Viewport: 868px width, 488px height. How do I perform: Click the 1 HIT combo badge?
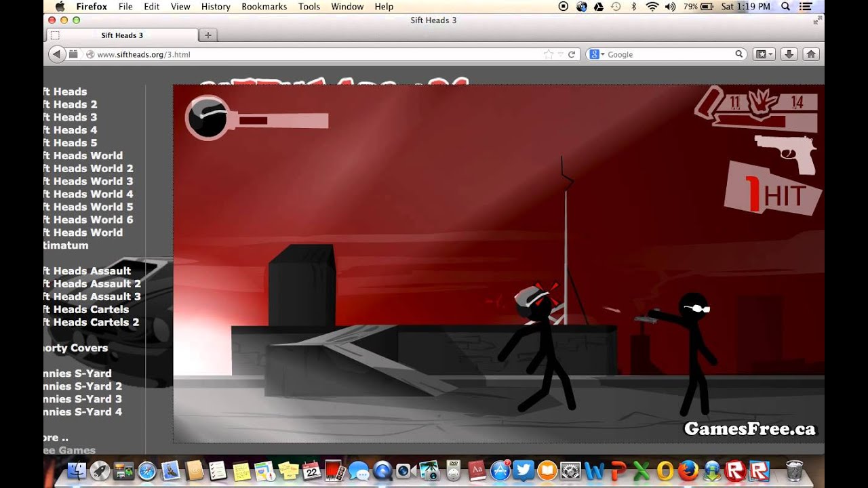pyautogui.click(x=773, y=188)
